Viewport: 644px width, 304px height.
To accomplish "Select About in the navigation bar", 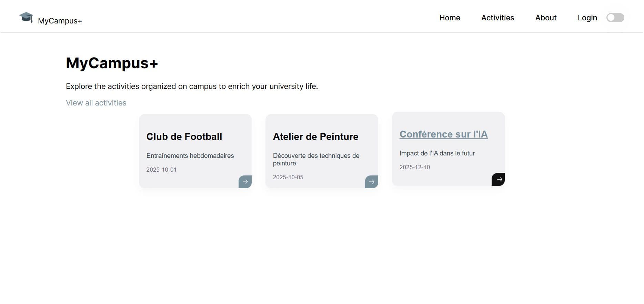I will pyautogui.click(x=546, y=18).
